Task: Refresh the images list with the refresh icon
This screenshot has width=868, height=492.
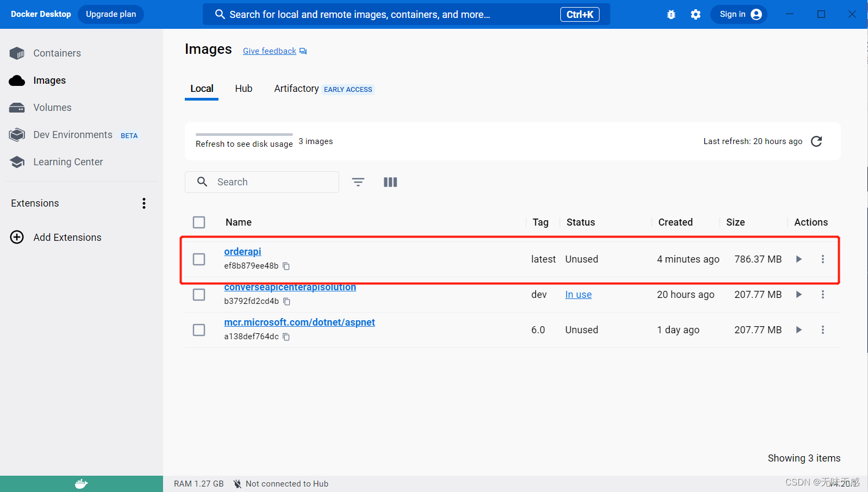Action: [x=816, y=141]
